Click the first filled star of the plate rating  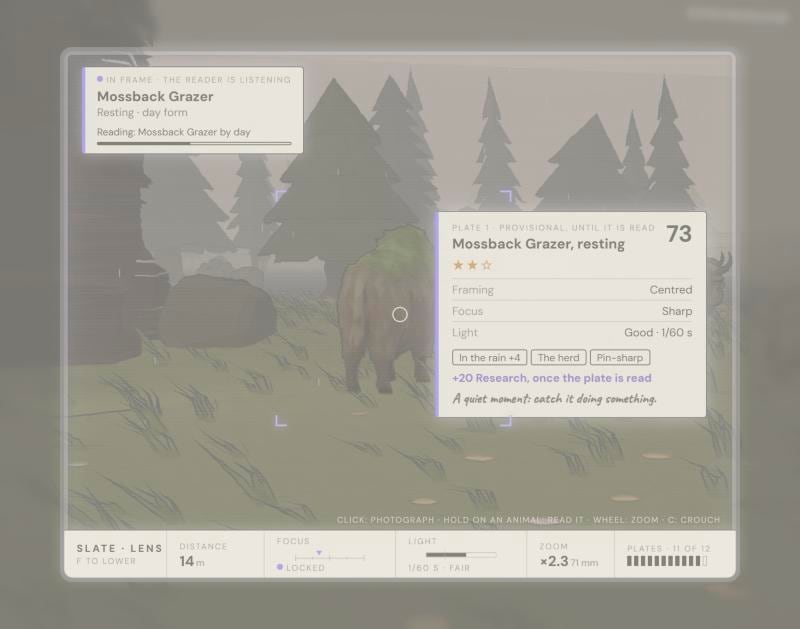(458, 265)
